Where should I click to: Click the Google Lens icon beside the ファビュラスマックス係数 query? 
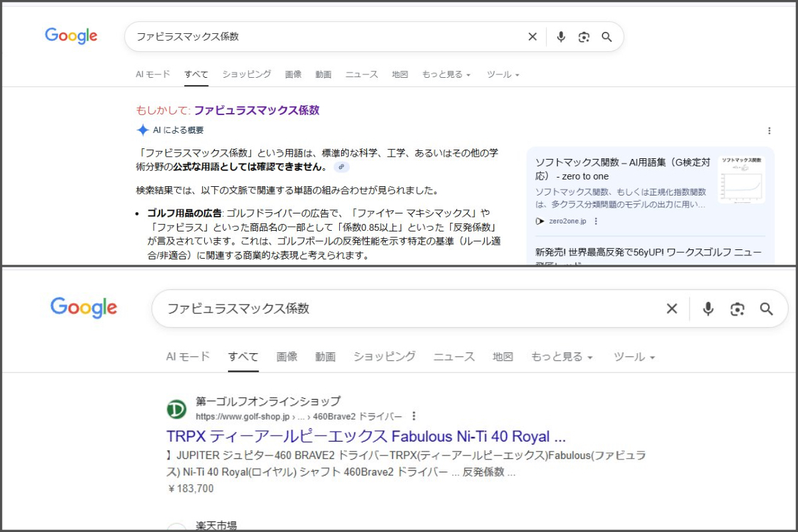pyautogui.click(x=737, y=309)
